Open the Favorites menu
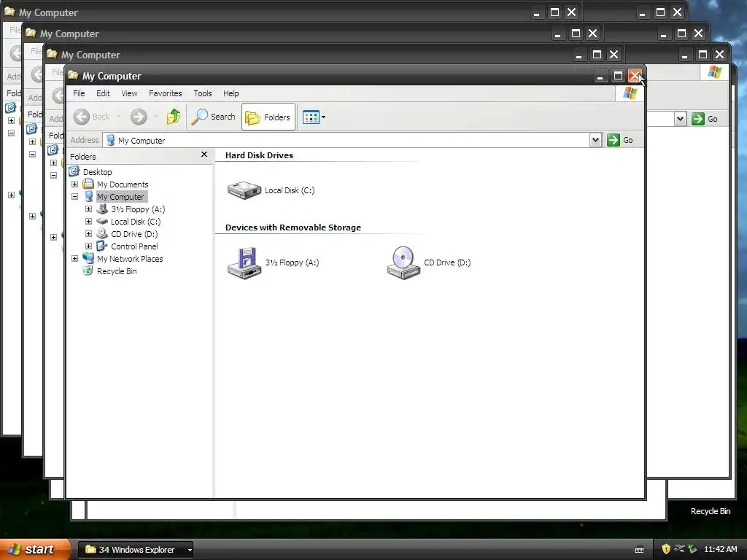Viewport: 747px width, 560px height. coord(166,93)
